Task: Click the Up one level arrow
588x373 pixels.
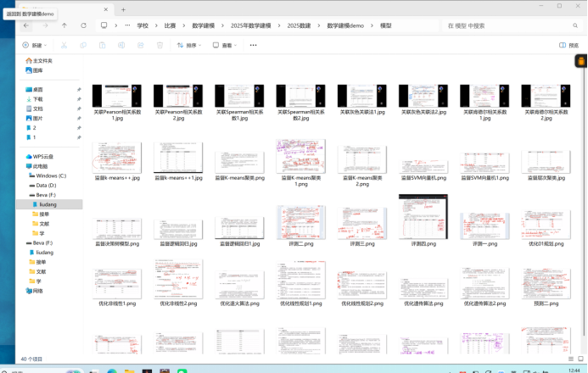Action: point(64,25)
